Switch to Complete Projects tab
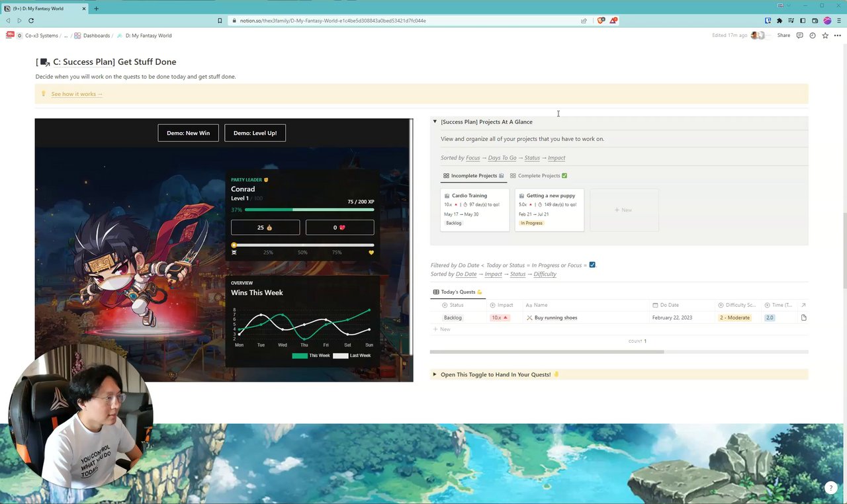 coord(539,176)
